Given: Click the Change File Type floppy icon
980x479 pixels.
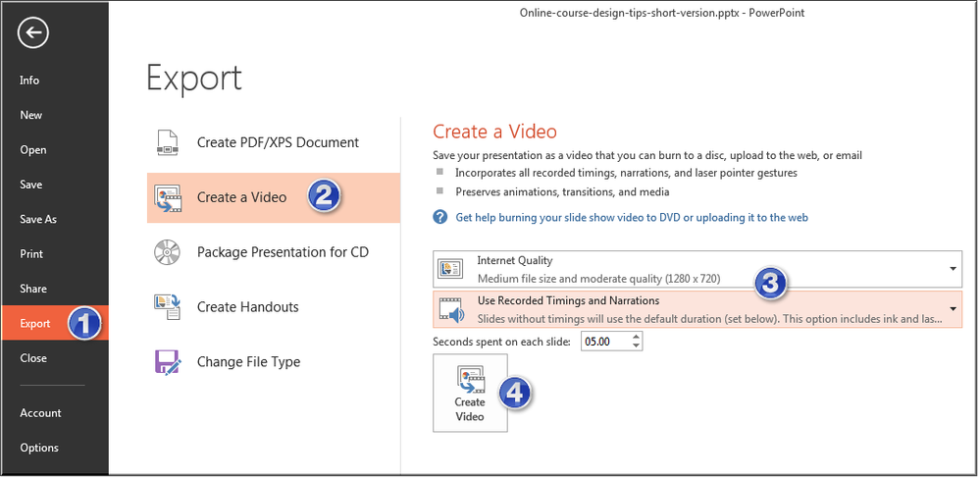Looking at the screenshot, I should point(168,362).
